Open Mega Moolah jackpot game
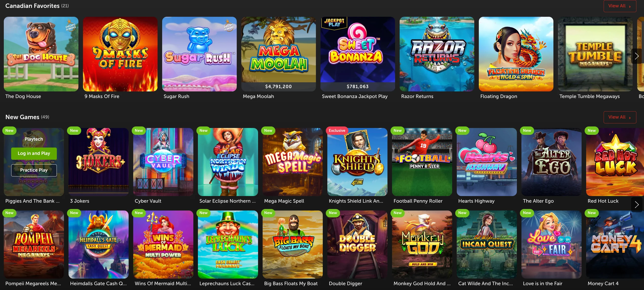Viewport: 644px width, 290px height. (279, 54)
